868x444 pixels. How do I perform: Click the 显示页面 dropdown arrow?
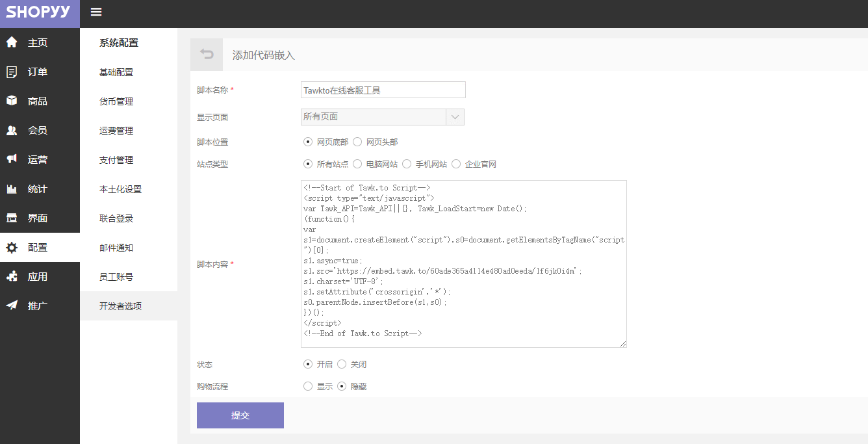[455, 117]
